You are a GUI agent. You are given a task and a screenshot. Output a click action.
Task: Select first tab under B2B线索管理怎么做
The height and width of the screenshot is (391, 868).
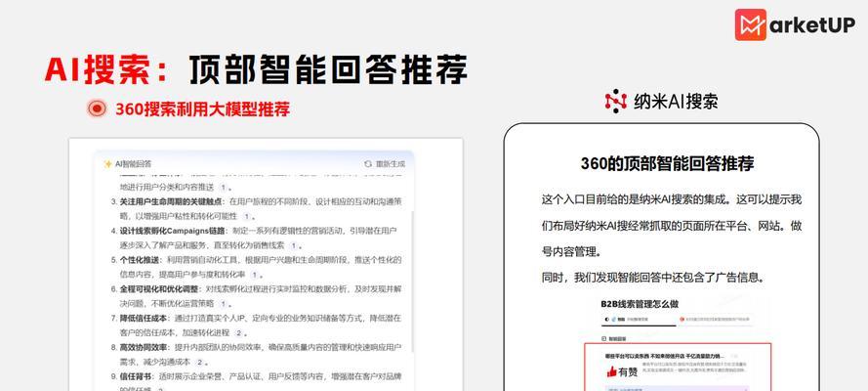pyautogui.click(x=637, y=320)
